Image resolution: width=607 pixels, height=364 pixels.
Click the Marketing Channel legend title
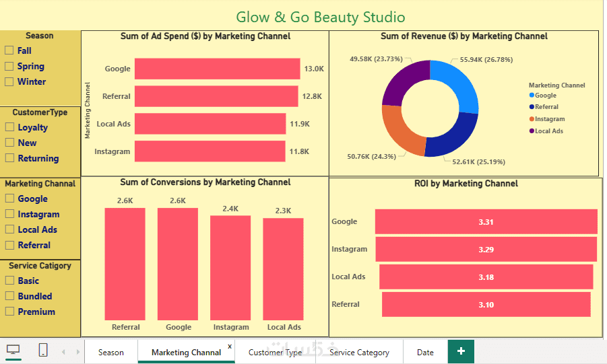(557, 85)
